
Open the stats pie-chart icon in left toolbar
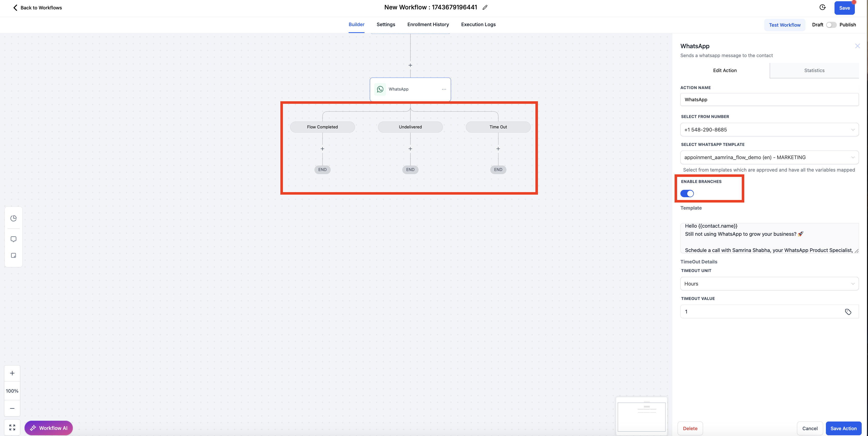(13, 218)
